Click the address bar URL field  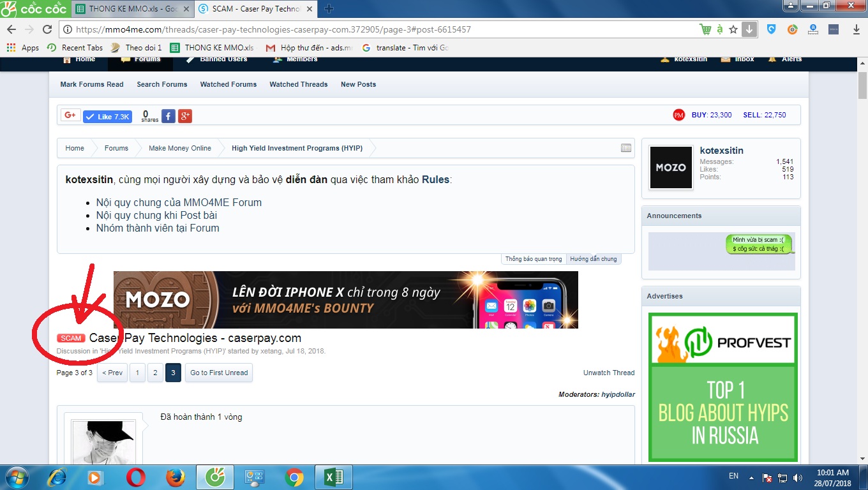377,29
